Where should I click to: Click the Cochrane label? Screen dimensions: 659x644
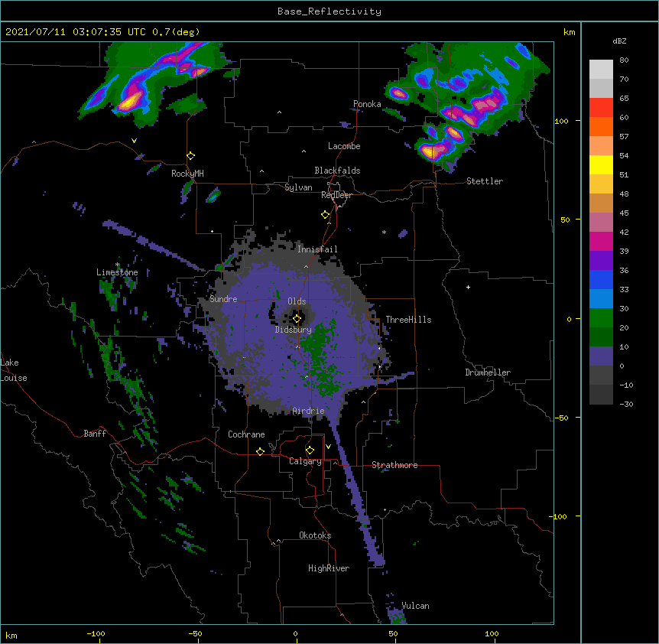246,434
